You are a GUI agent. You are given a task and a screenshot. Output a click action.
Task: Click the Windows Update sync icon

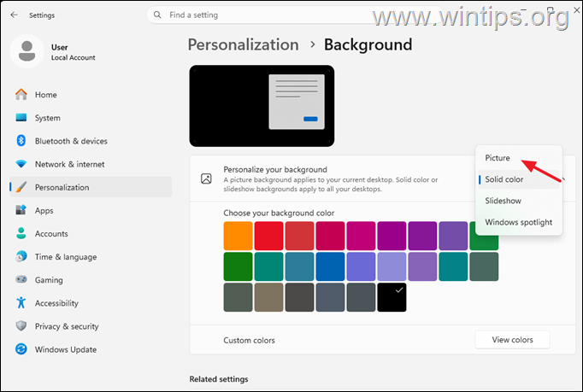click(21, 349)
